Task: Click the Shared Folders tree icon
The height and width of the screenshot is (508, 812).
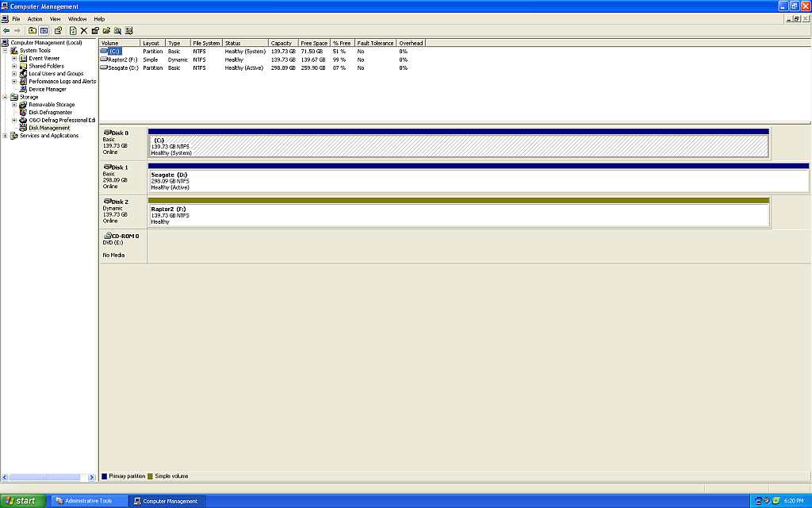Action: (x=23, y=66)
